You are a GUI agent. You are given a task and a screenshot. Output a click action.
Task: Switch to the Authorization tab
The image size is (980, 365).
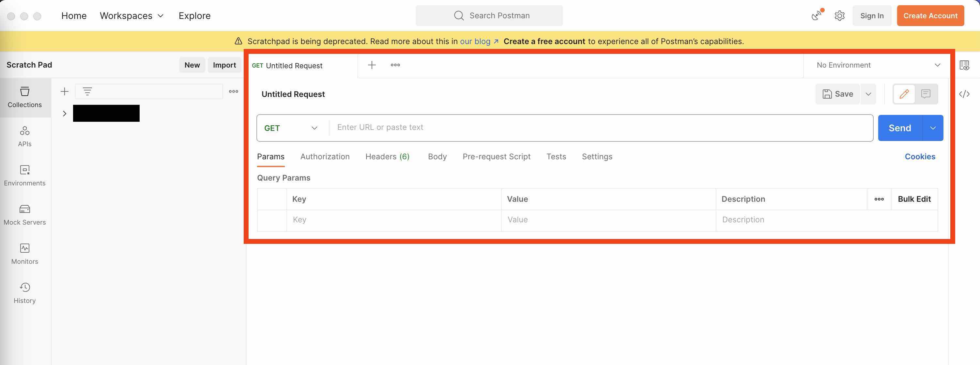pos(325,156)
